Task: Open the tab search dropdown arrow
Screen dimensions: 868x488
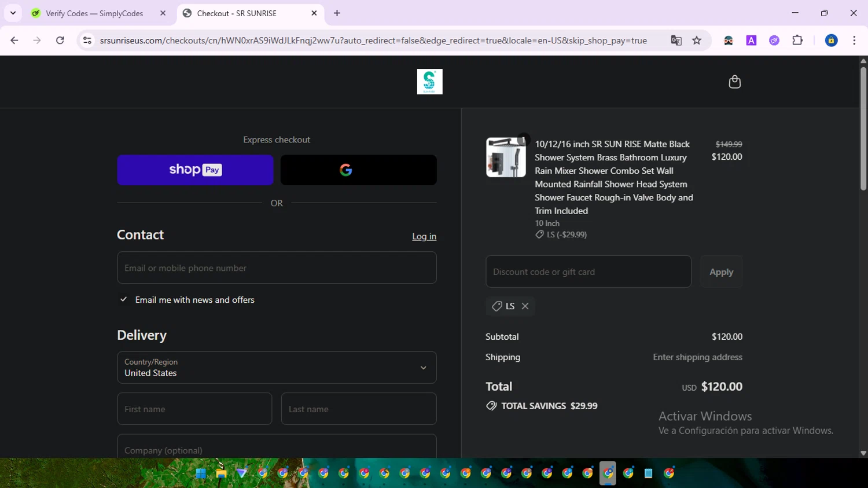Action: (x=13, y=13)
